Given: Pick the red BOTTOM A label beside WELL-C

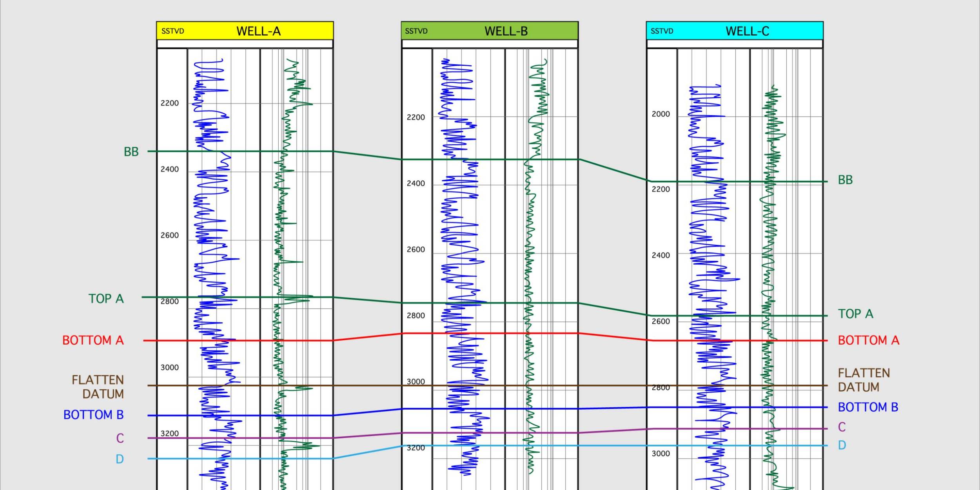Looking at the screenshot, I should (x=869, y=340).
